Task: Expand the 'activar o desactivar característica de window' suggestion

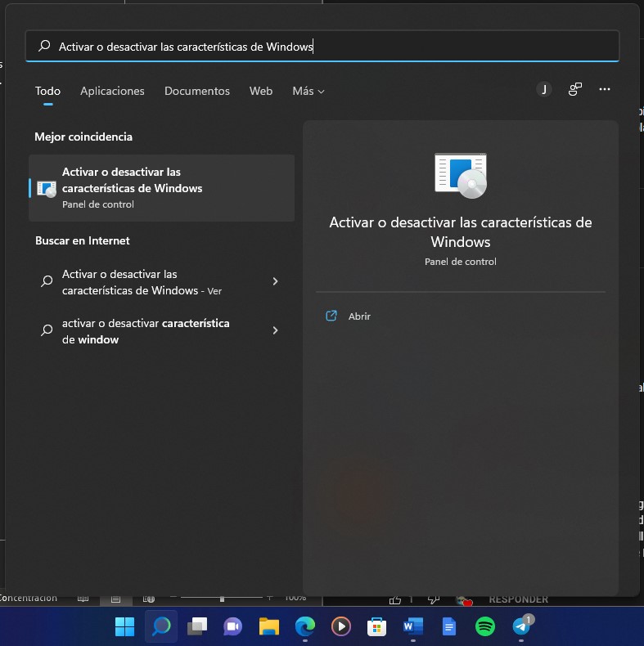Action: [275, 330]
